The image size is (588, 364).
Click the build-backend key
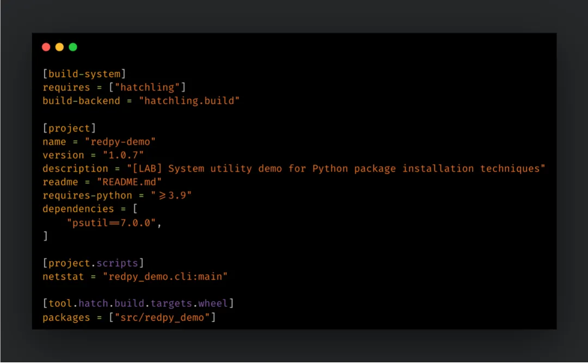pos(81,101)
